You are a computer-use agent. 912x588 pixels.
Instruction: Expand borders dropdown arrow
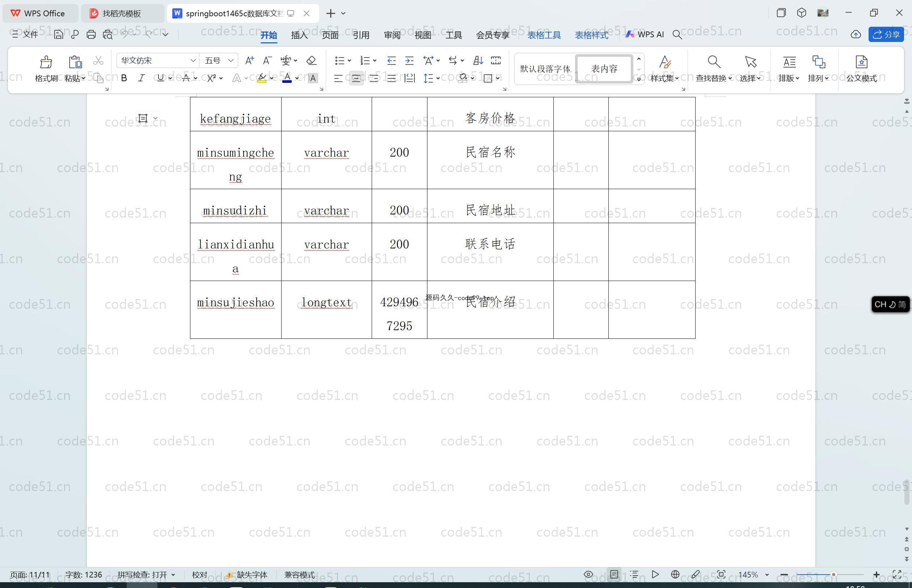coord(498,78)
